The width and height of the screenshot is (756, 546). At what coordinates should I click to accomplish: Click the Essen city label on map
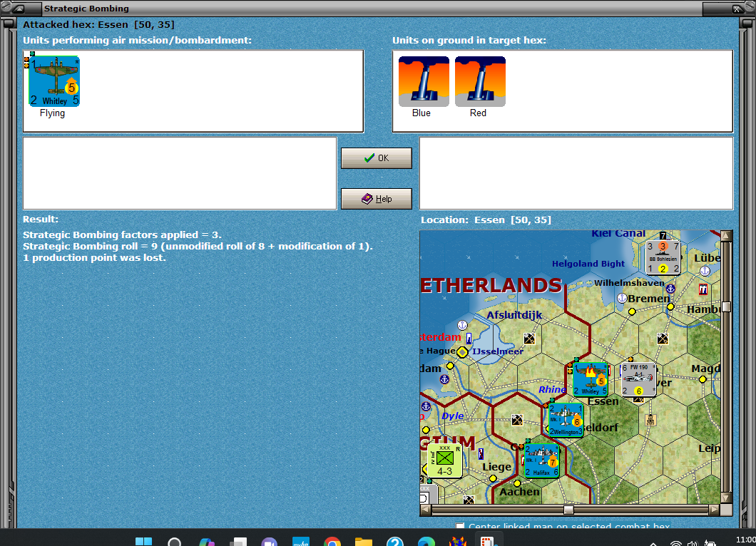pos(603,401)
